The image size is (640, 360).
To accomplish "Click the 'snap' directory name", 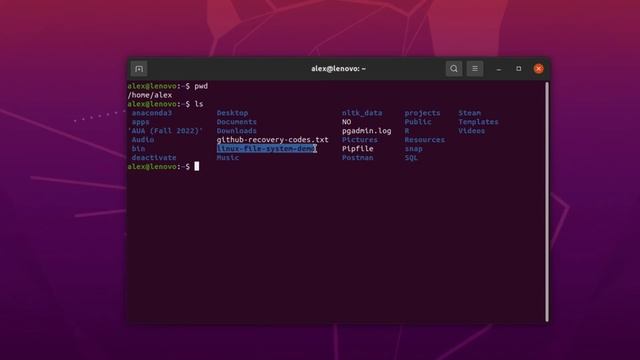I will 413,149.
